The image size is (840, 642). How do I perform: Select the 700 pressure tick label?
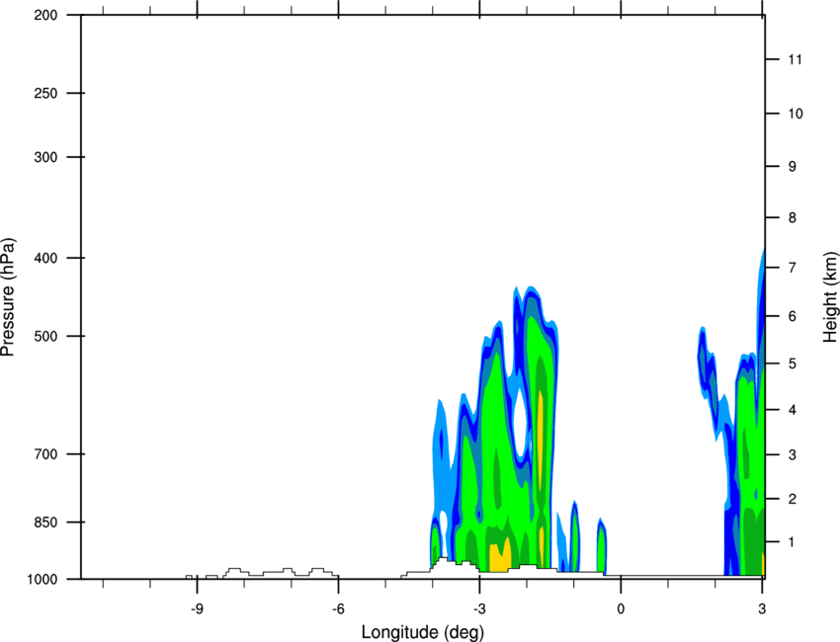45,454
